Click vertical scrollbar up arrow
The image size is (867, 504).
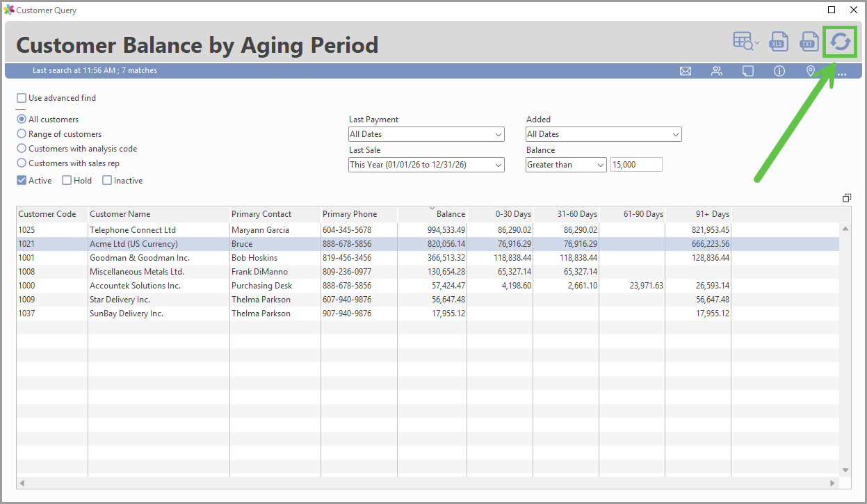pyautogui.click(x=845, y=229)
